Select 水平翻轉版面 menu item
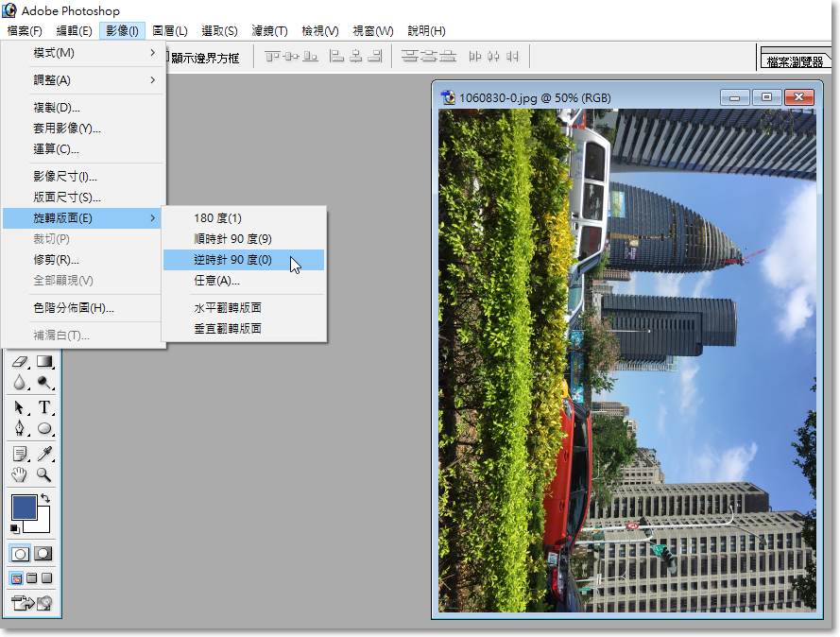This screenshot has width=840, height=637. click(x=228, y=307)
